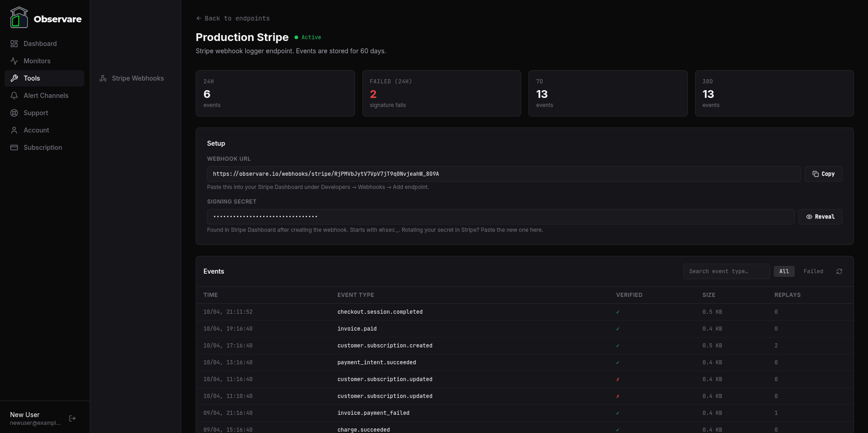Screen dimensions: 868x433
Task: Open Alert Channels via the bell icon
Action: point(14,96)
